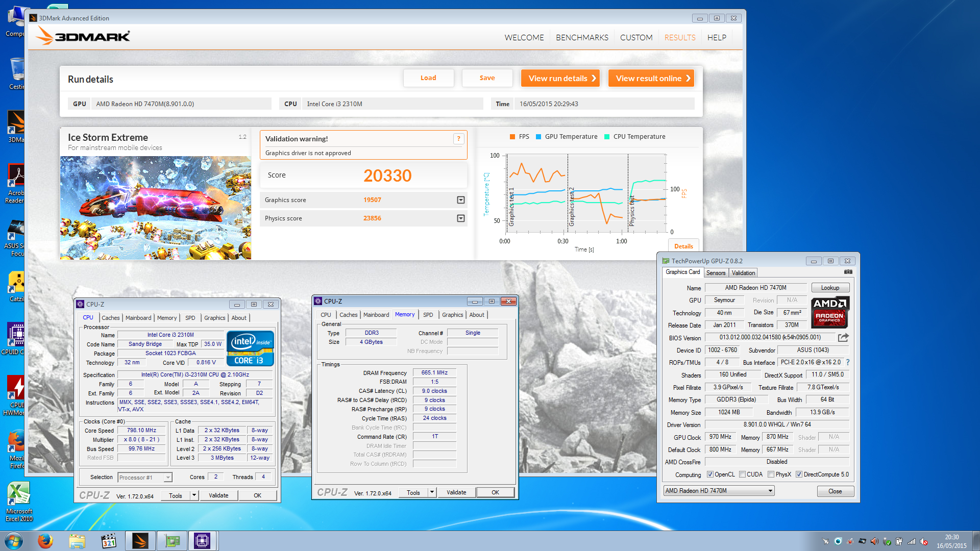This screenshot has width=980, height=551.
Task: Click the teal CPU Temperature legend swatch
Action: [607, 137]
